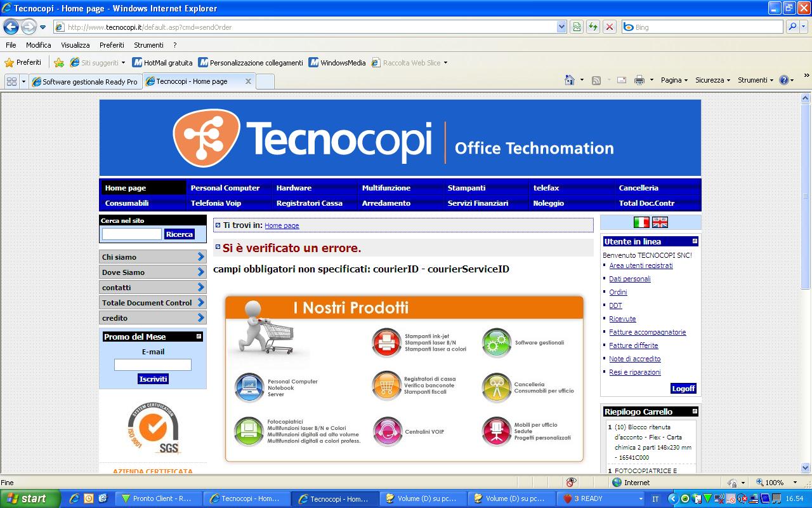Open the Quick Tabs list dropdown arrow
Image resolution: width=812 pixels, height=508 pixels.
coord(23,81)
